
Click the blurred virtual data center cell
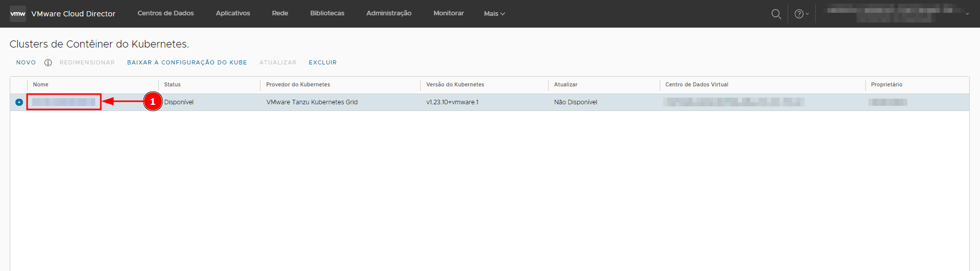point(734,102)
